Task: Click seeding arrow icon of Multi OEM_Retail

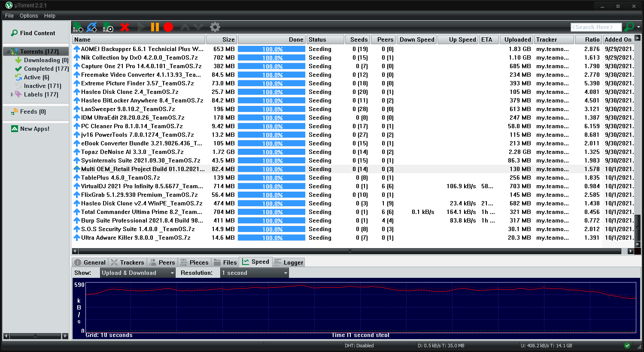Action: click(x=77, y=169)
